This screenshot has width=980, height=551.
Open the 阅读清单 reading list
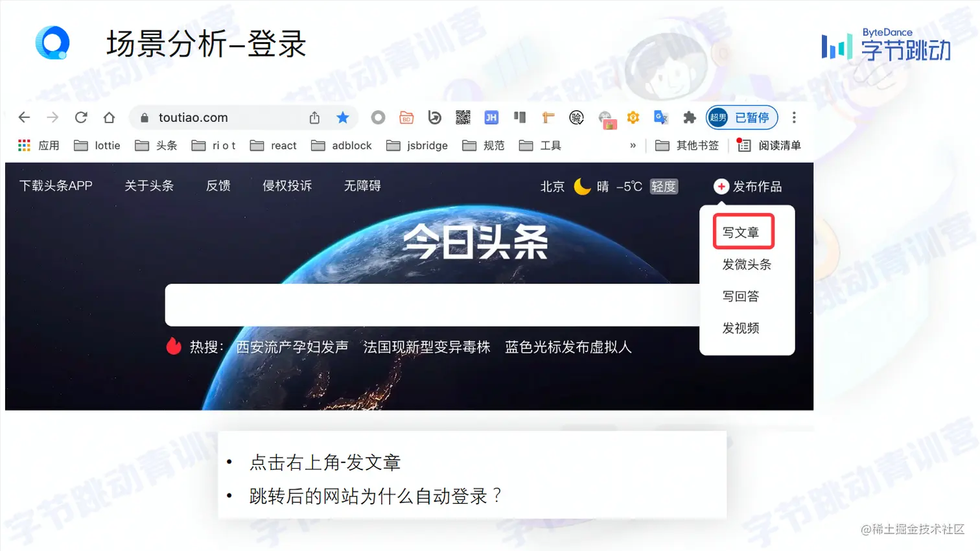769,145
